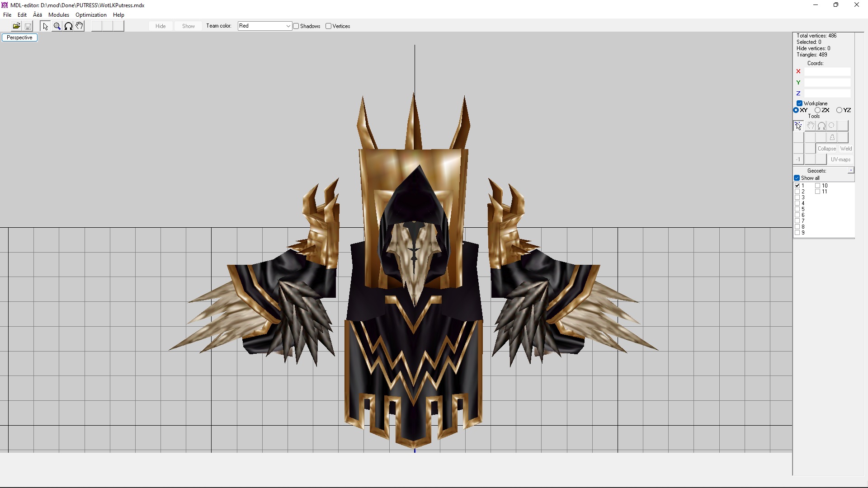The width and height of the screenshot is (868, 488).
Task: Open the Äëä menu
Action: (x=38, y=15)
